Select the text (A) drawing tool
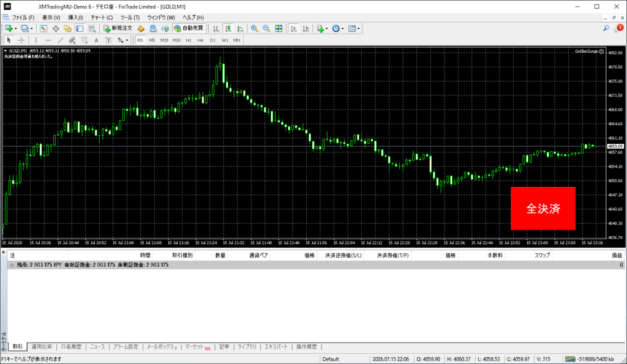 pos(96,40)
